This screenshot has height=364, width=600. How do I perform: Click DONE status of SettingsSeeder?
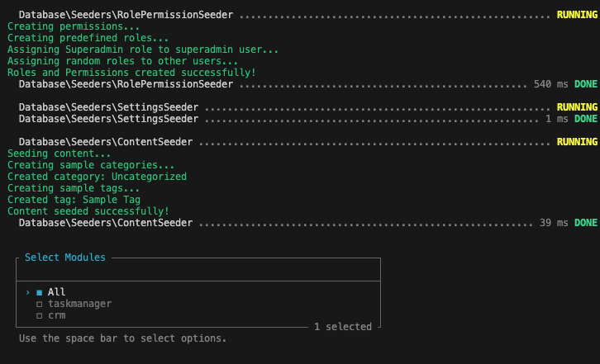tap(586, 119)
